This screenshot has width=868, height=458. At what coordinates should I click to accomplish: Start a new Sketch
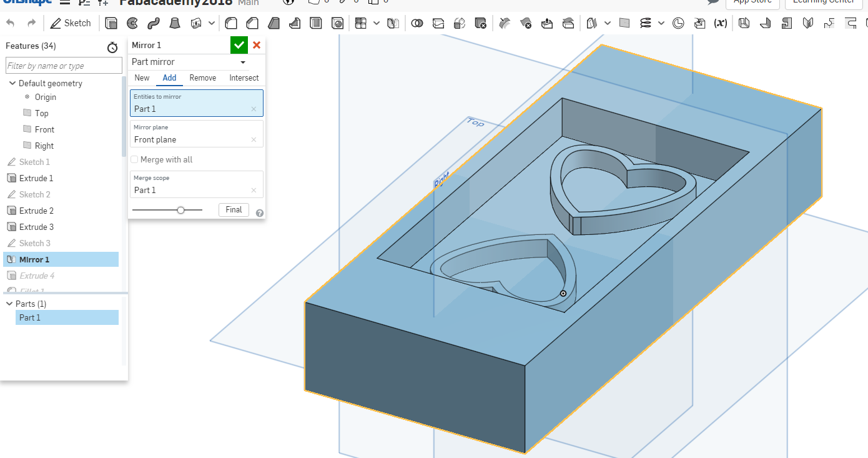click(71, 23)
